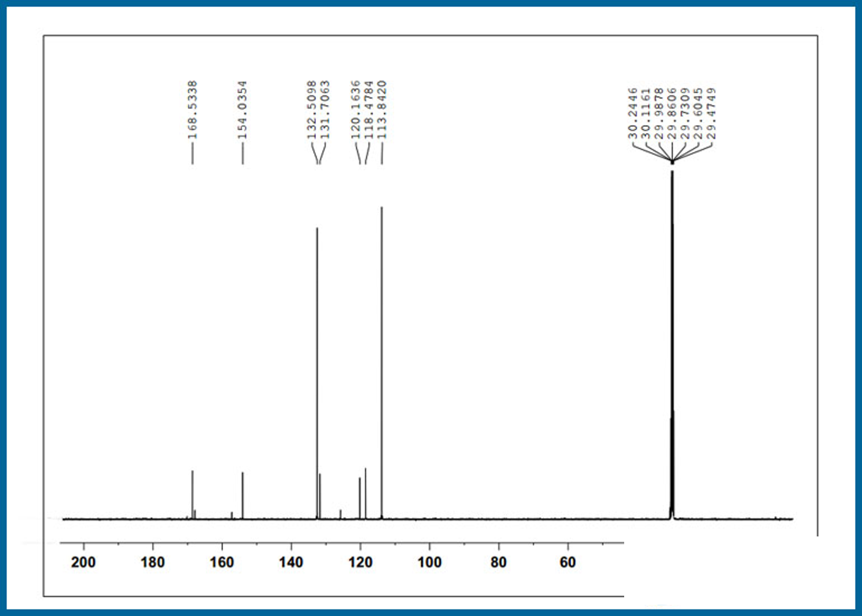Image resolution: width=862 pixels, height=616 pixels.
Task: Click the 118.4784 peak label
Action: [x=369, y=110]
